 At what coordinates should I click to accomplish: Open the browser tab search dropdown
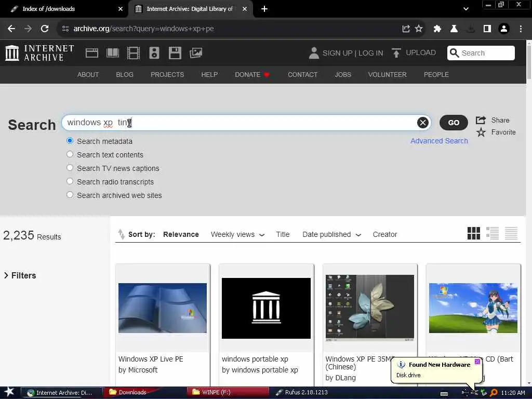click(466, 9)
